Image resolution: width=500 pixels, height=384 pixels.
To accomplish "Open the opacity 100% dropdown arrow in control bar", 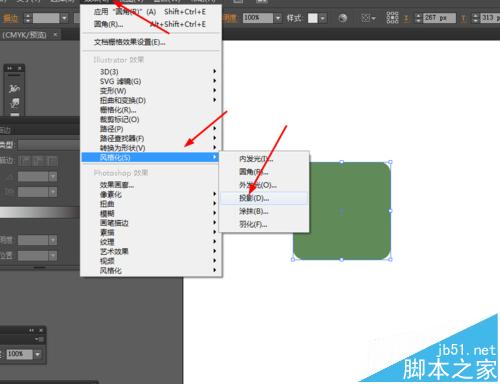I will coord(278,18).
